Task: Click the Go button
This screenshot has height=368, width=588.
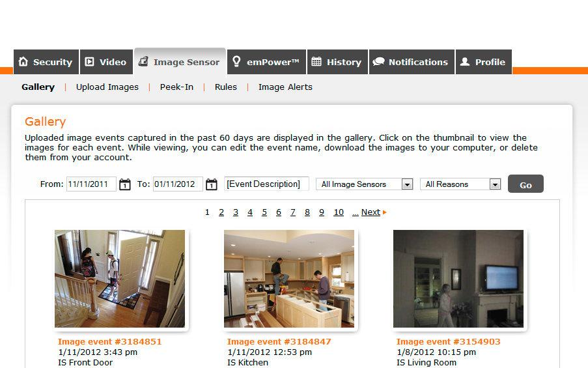Action: (x=525, y=184)
